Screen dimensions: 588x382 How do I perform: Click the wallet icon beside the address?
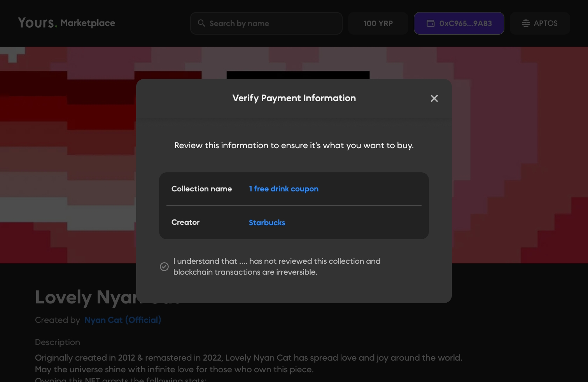click(x=430, y=23)
